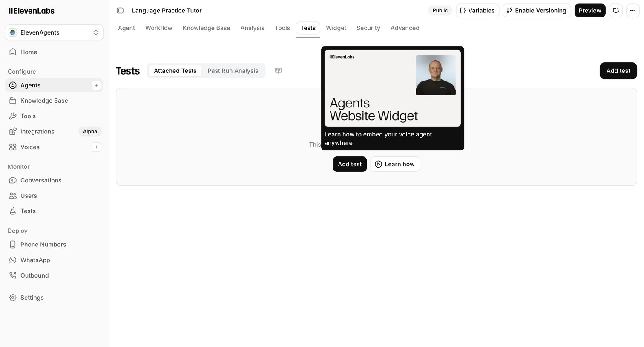Click the Language Practice Tutor title

167,10
